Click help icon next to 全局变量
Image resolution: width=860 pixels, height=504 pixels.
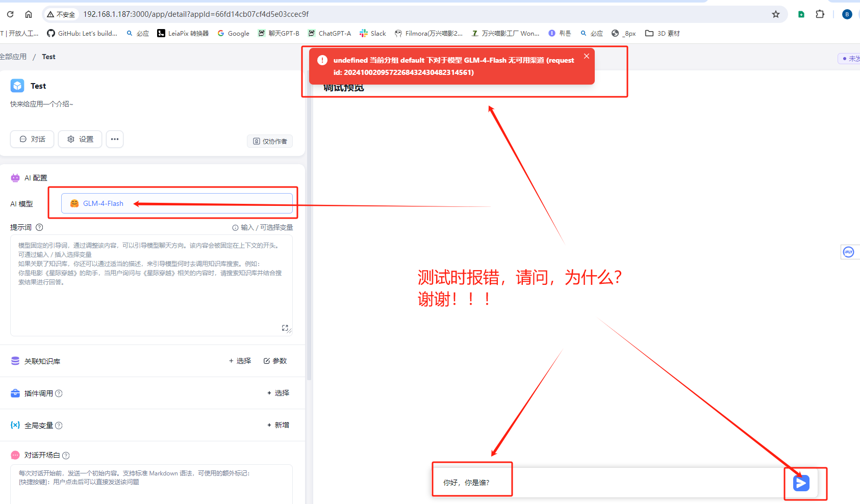(59, 426)
